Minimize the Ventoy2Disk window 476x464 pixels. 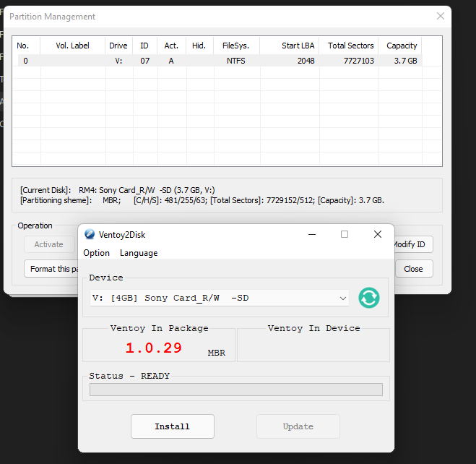(312, 234)
